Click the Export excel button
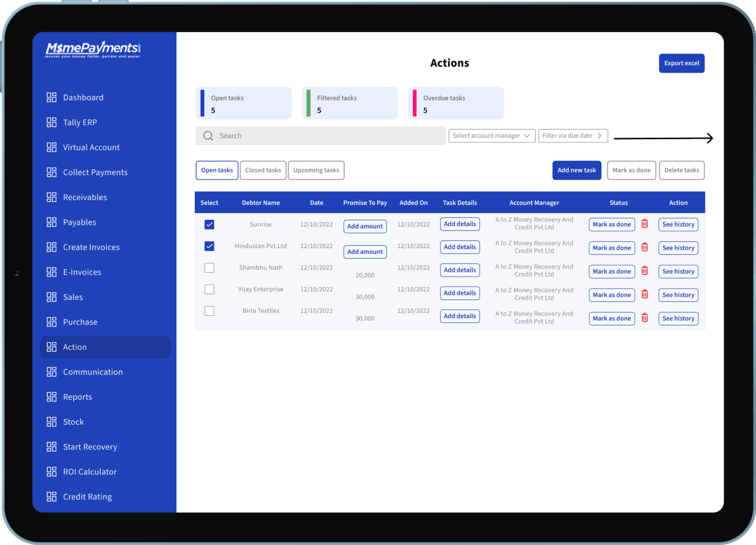This screenshot has width=756, height=545. click(681, 63)
